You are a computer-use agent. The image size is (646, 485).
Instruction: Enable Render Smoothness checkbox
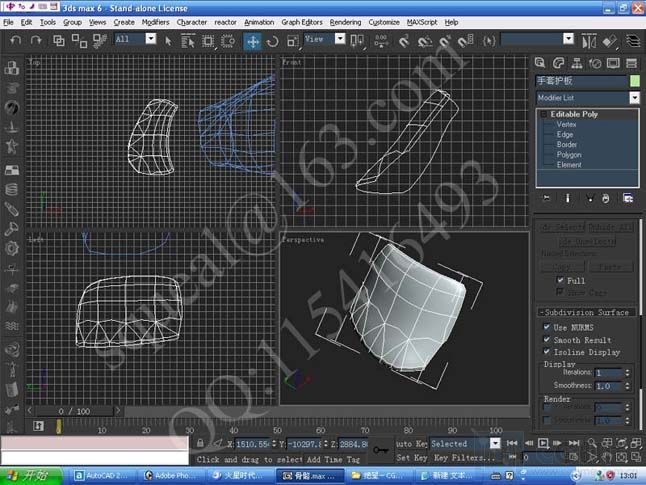coord(547,420)
